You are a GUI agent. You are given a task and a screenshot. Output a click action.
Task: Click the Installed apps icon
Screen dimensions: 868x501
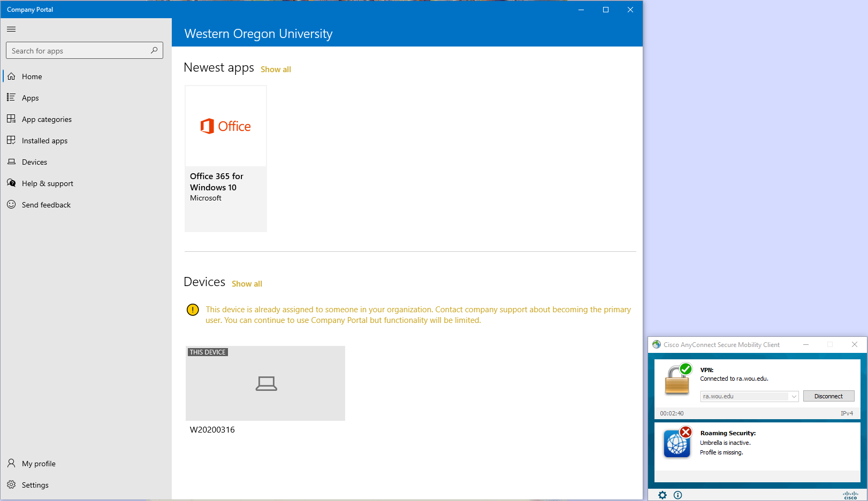coord(11,140)
